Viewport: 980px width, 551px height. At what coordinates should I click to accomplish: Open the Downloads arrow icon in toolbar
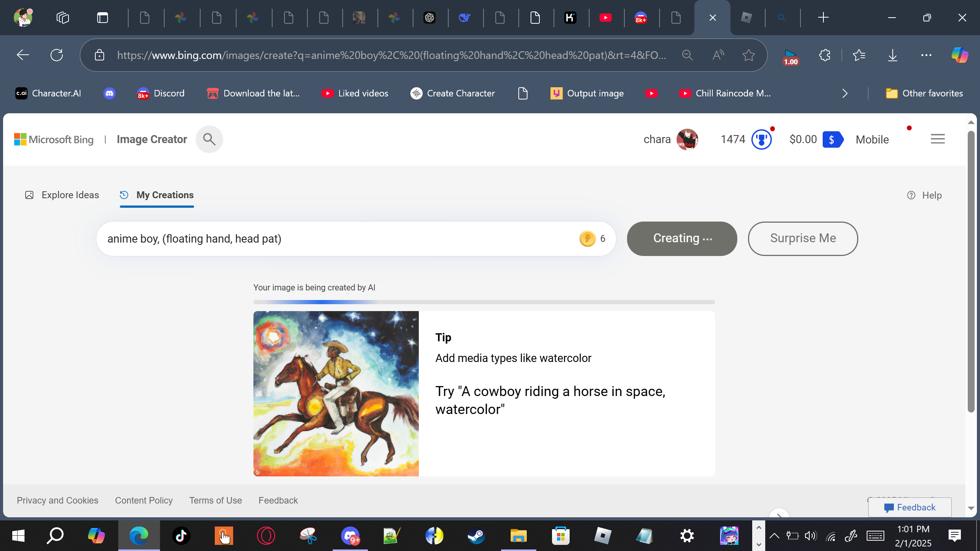892,55
